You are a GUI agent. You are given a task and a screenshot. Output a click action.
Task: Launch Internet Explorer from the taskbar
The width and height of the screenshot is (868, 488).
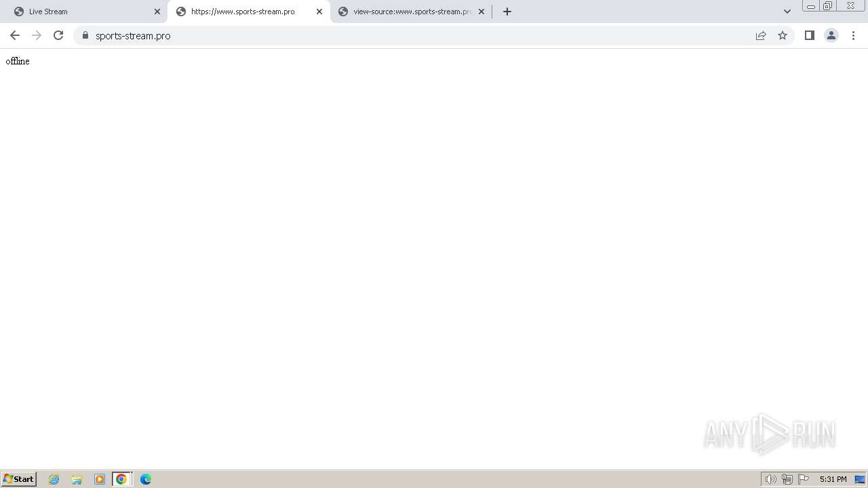(54, 479)
